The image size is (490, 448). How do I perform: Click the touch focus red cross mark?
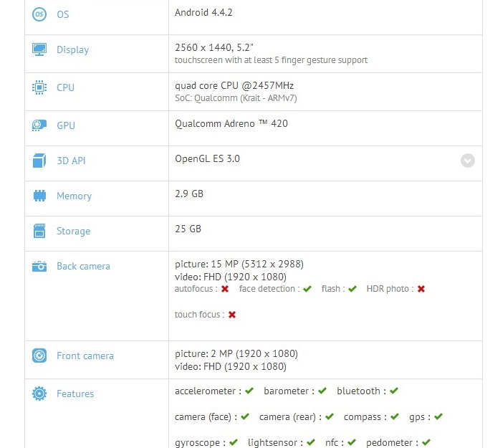[232, 315]
